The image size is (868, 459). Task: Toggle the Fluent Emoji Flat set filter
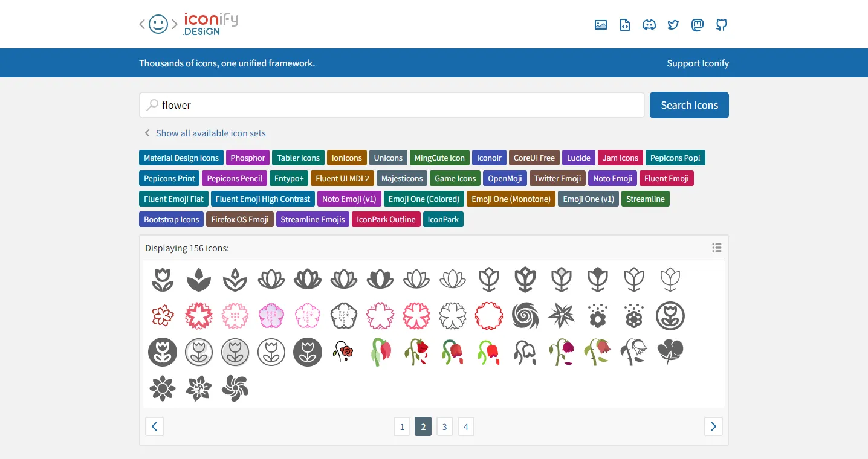click(x=173, y=198)
